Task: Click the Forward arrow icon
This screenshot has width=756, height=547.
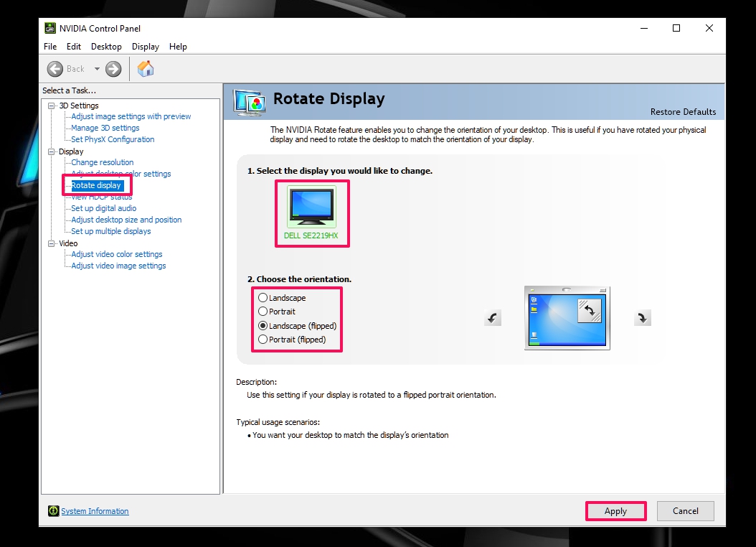Action: coord(113,69)
